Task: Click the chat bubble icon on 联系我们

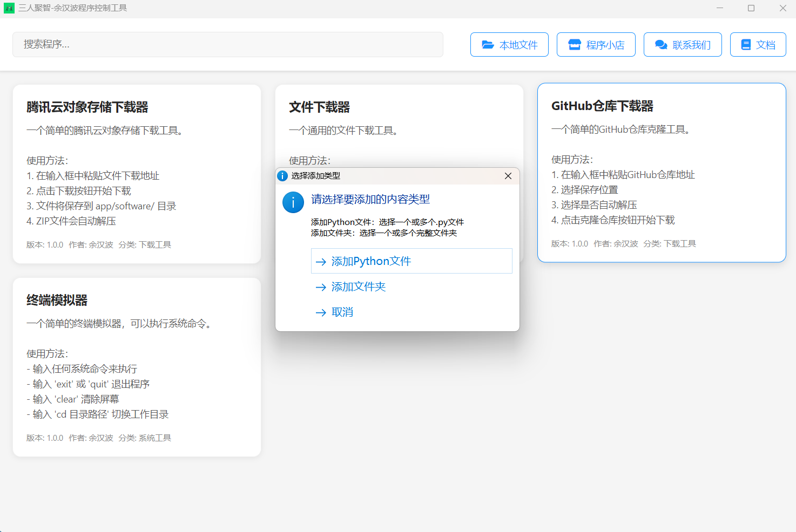Action: [661, 45]
